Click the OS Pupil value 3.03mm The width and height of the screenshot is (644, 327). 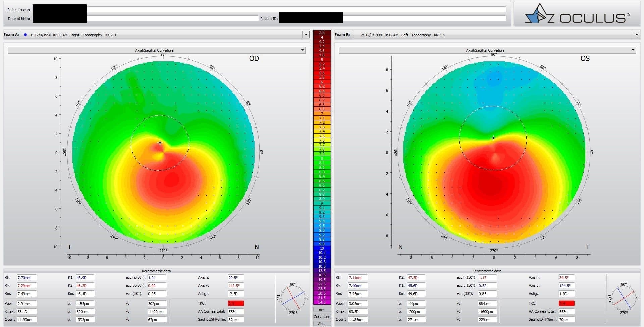pyautogui.click(x=358, y=303)
